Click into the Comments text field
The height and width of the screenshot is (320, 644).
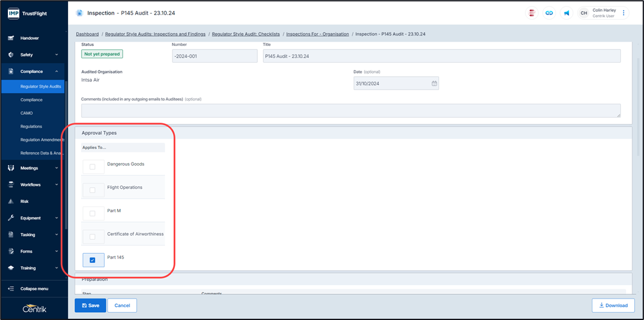tap(350, 110)
